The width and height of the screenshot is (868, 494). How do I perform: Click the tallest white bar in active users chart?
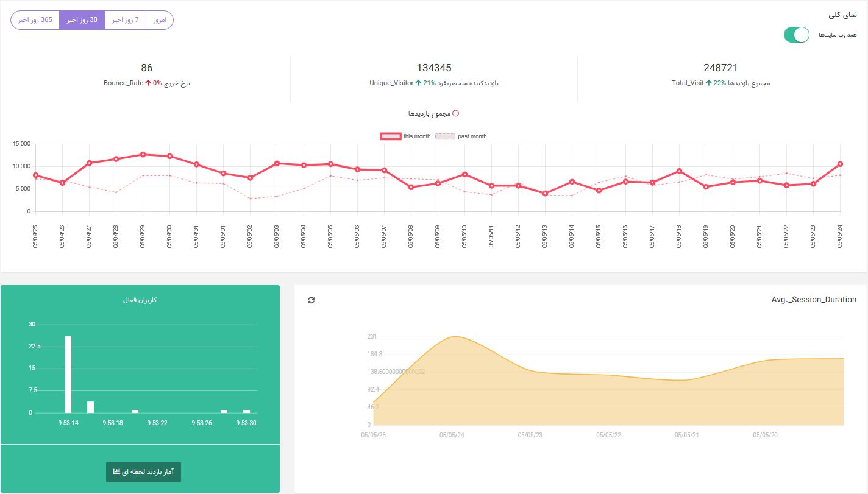(68, 374)
